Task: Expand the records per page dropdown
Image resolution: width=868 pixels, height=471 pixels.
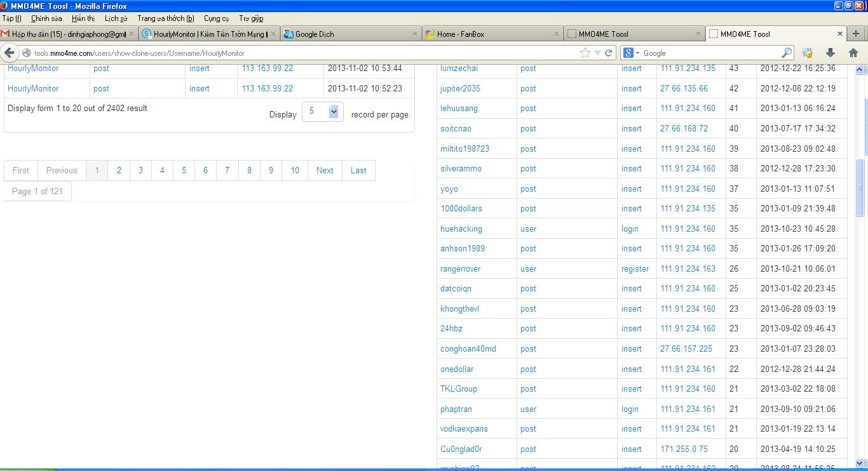Action: pyautogui.click(x=334, y=112)
